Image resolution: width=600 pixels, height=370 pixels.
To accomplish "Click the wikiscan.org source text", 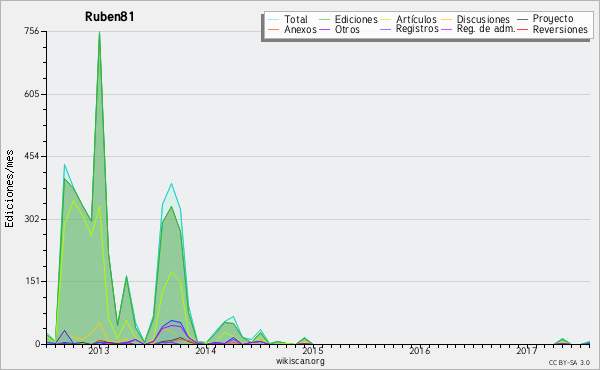I will point(300,361).
